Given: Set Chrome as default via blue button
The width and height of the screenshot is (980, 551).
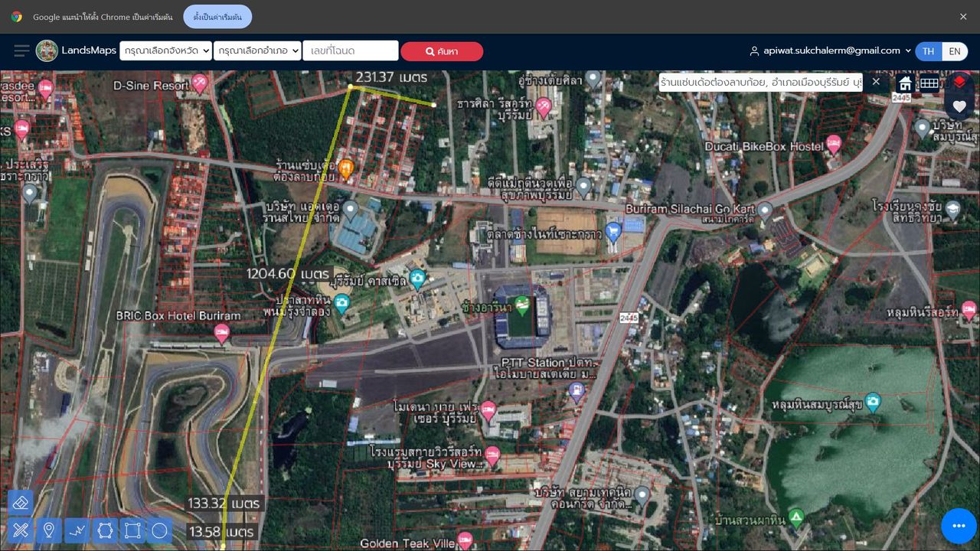Looking at the screenshot, I should 218,17.
